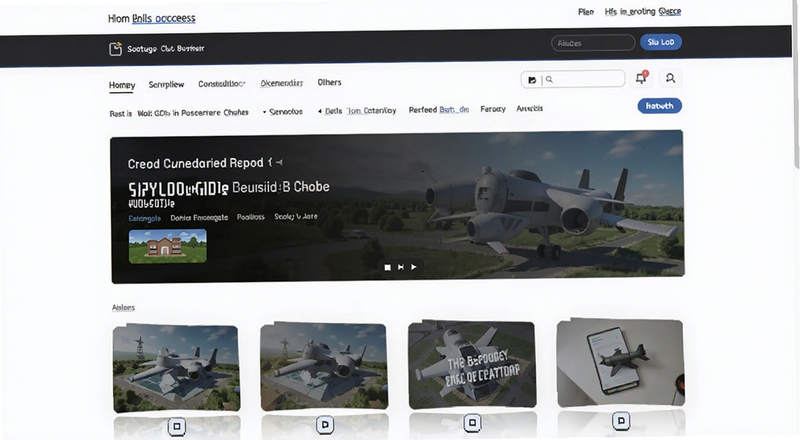Click the logo icon in the dark header bar

[x=116, y=48]
